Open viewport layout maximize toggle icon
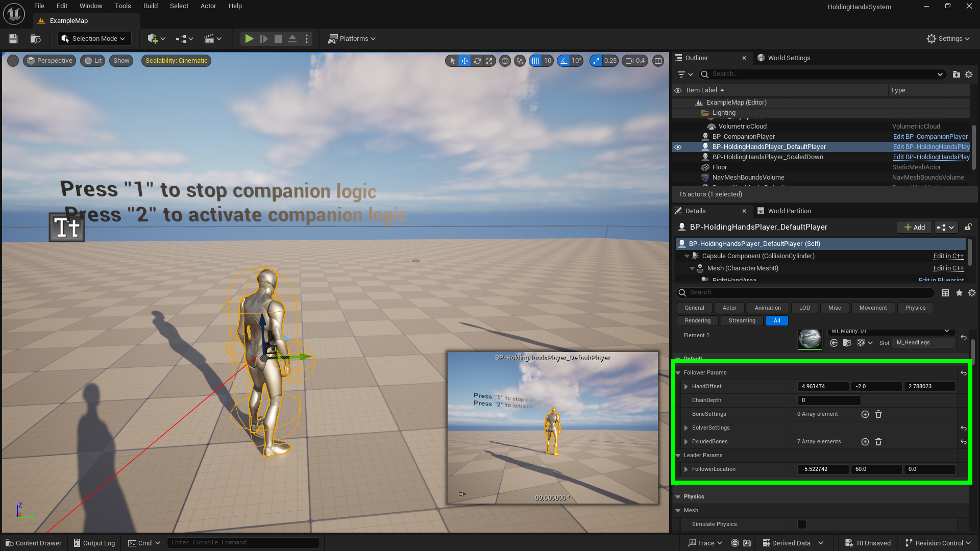The height and width of the screenshot is (551, 980). pyautogui.click(x=658, y=61)
